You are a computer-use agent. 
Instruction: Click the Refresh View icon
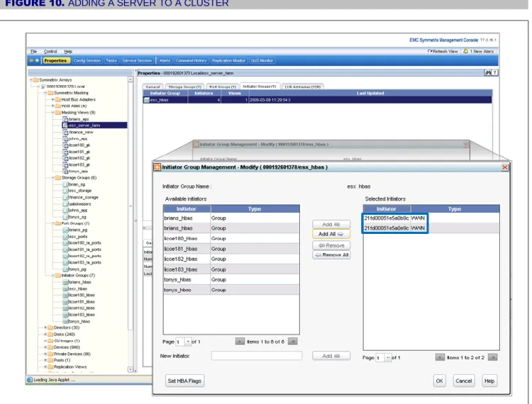click(430, 51)
